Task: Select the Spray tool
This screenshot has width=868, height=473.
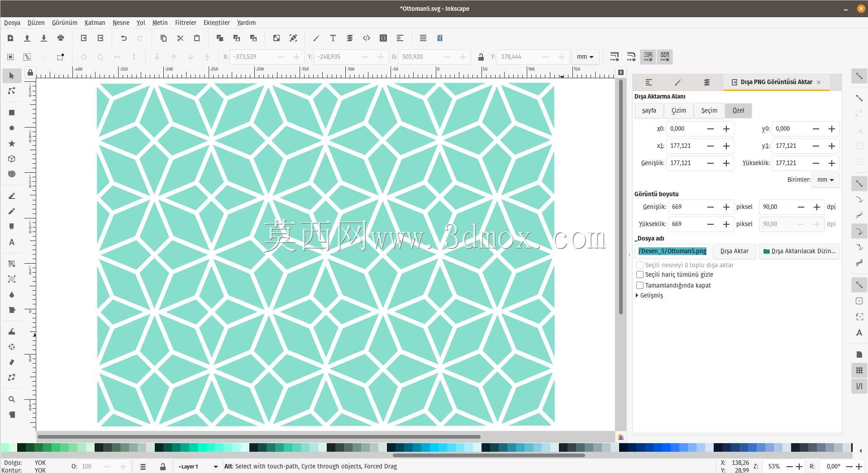Action: point(12,347)
